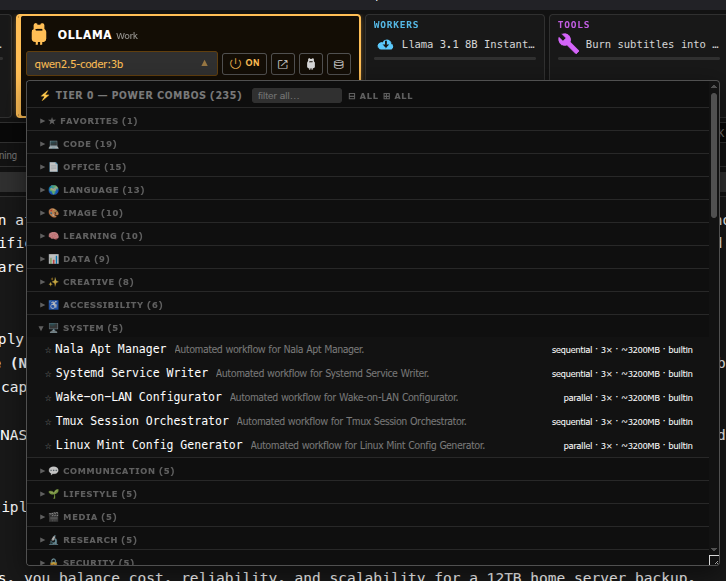Image resolution: width=726 pixels, height=581 pixels.
Task: Expand the Language (13) category
Action: pos(368,190)
